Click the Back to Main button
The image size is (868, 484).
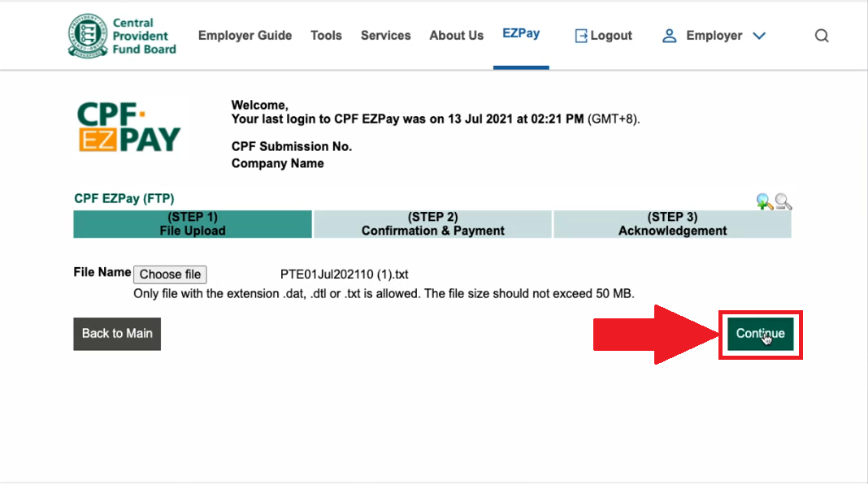coord(117,334)
